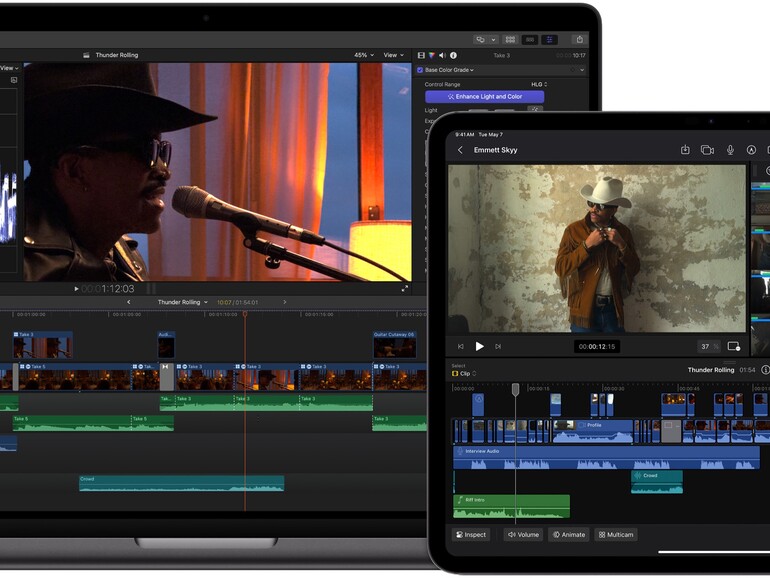Select the green Riff Intro music clip
The image size is (770, 578).
(x=511, y=506)
